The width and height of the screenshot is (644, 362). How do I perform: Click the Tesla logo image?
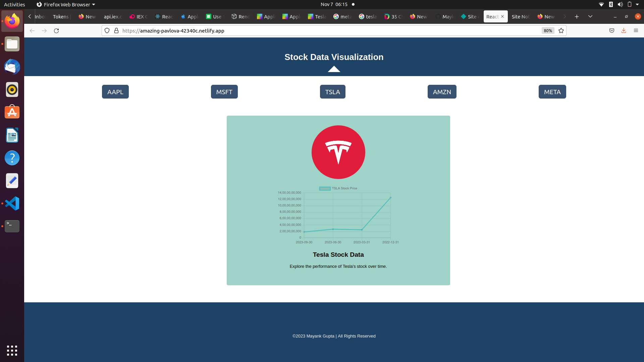point(338,152)
